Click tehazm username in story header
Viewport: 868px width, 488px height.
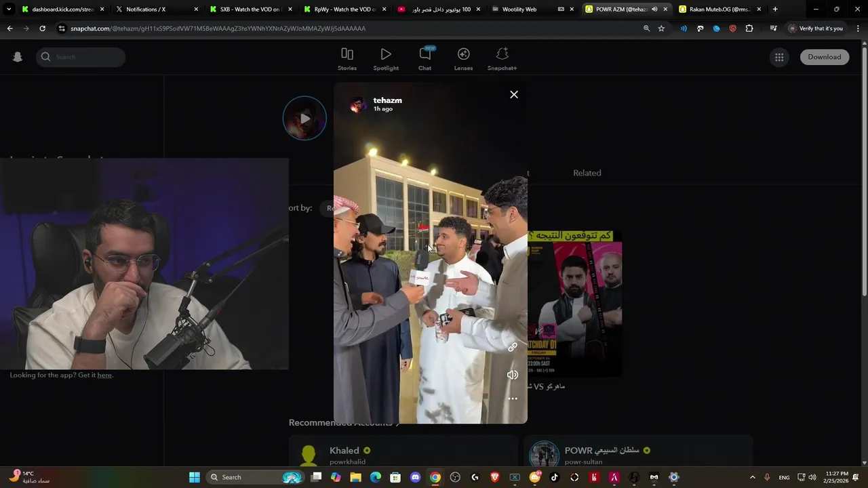(387, 100)
